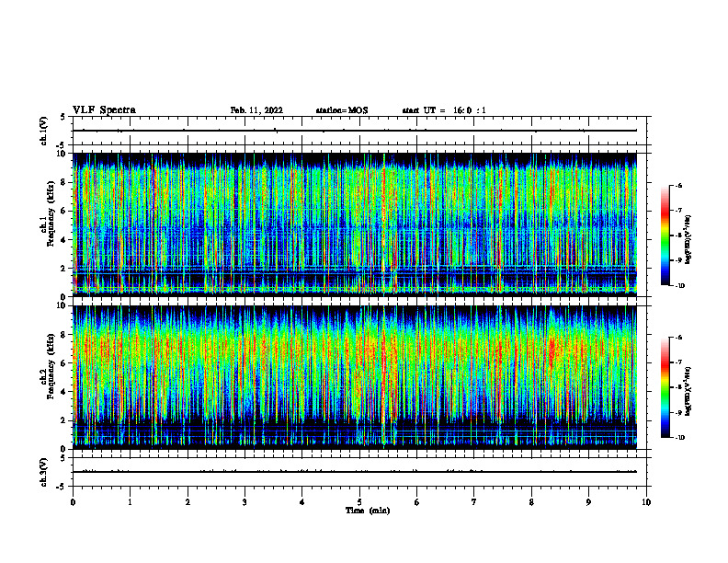
Task: Click the "4" tick on the time axis
Action: [302, 502]
